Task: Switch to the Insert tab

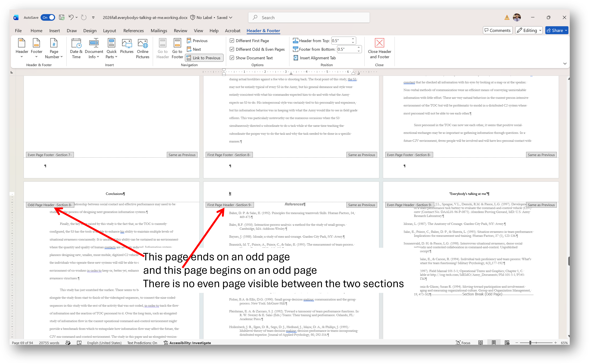Action: pyautogui.click(x=54, y=31)
